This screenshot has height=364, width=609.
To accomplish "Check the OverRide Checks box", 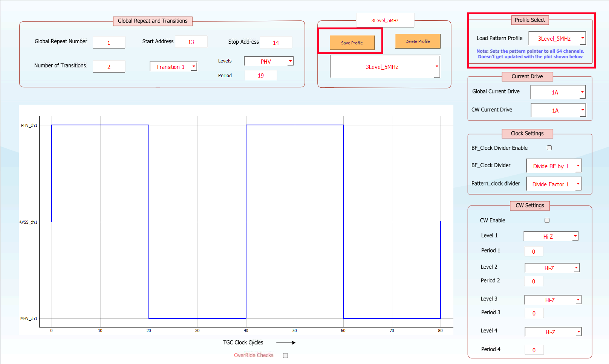I will [x=285, y=355].
